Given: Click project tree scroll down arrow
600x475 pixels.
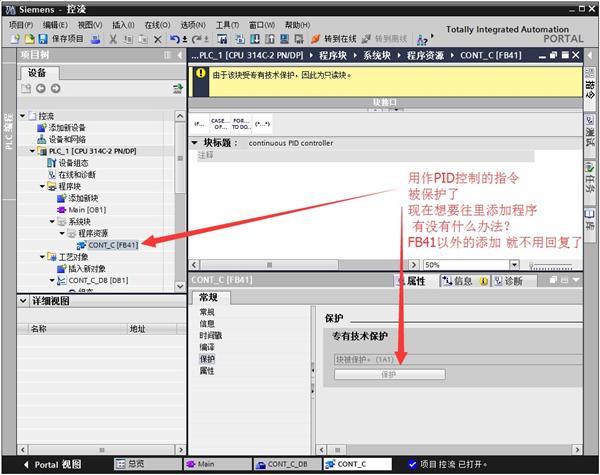Looking at the screenshot, I should [180, 286].
